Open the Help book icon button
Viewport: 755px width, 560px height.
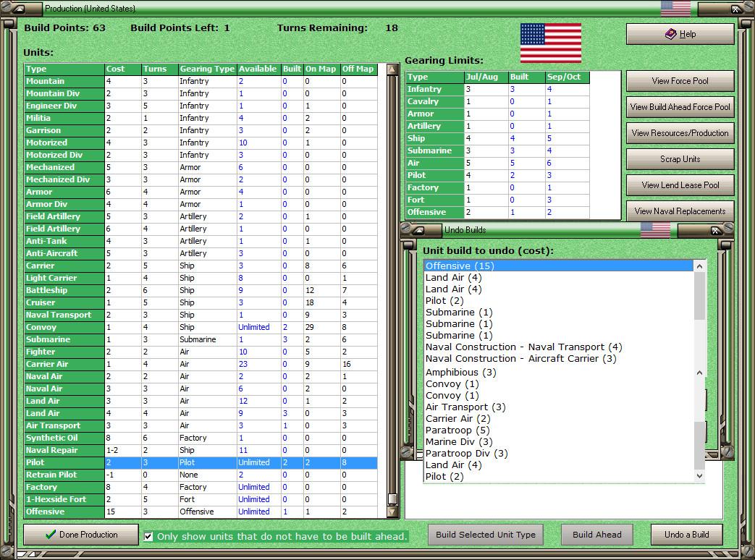pyautogui.click(x=680, y=34)
